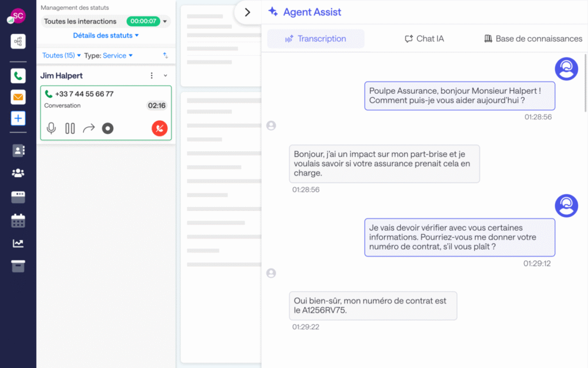
Task: Open the analytics chart icon
Action: coord(18,243)
